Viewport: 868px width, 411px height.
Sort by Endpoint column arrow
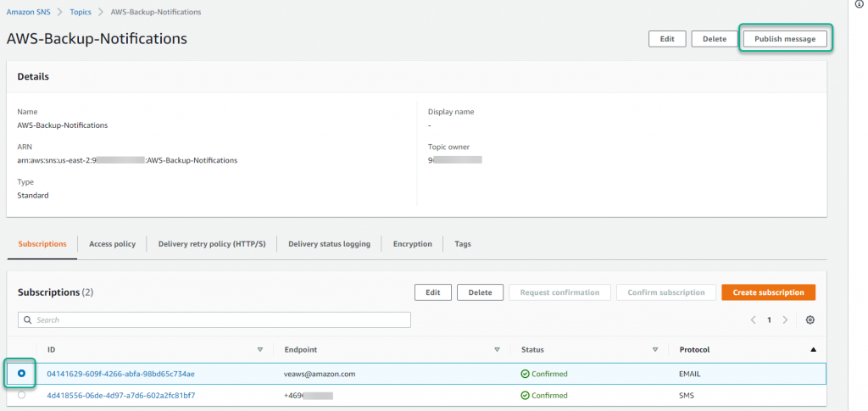click(x=497, y=350)
